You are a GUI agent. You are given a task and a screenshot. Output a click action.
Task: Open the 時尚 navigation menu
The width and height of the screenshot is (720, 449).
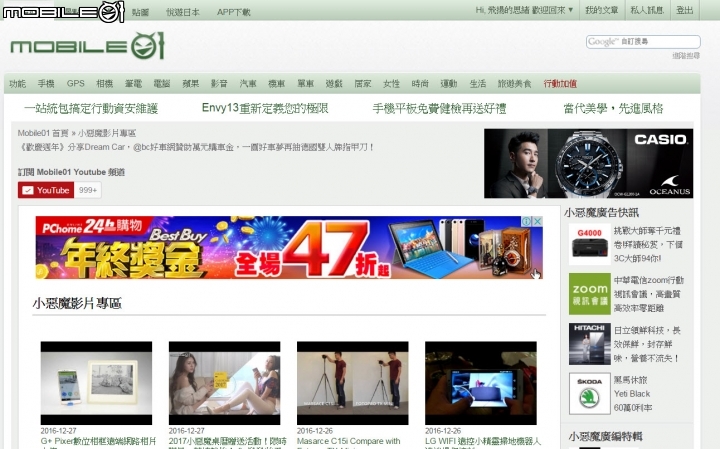click(x=420, y=84)
